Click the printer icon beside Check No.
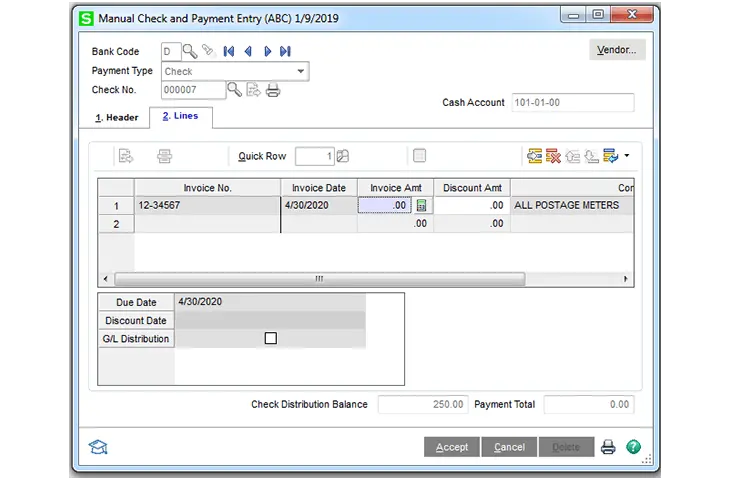Image resolution: width=730 pixels, height=480 pixels. click(272, 90)
